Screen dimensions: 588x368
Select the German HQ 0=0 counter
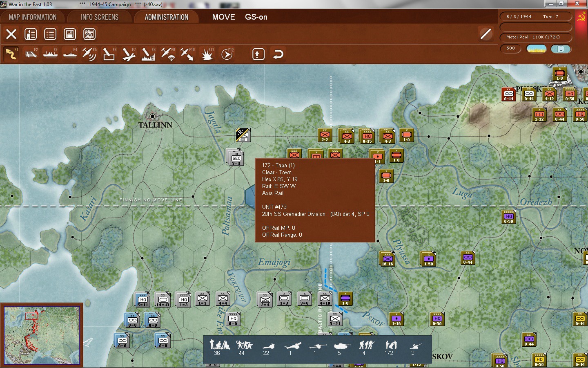click(x=233, y=319)
